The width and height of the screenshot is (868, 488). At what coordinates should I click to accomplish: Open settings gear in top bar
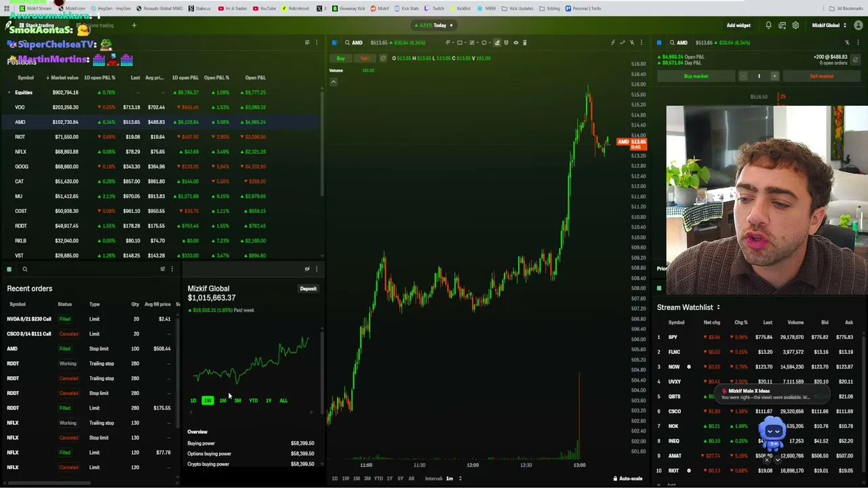(x=795, y=26)
